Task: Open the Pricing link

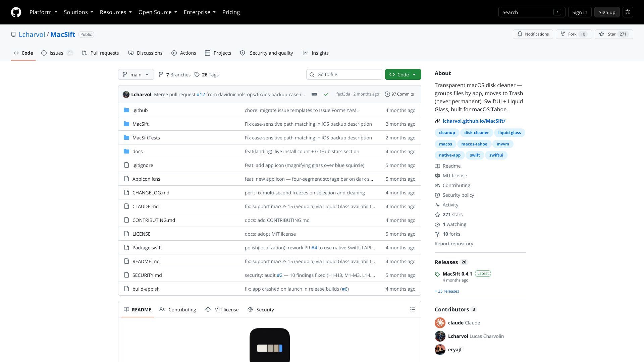Action: pos(231,12)
